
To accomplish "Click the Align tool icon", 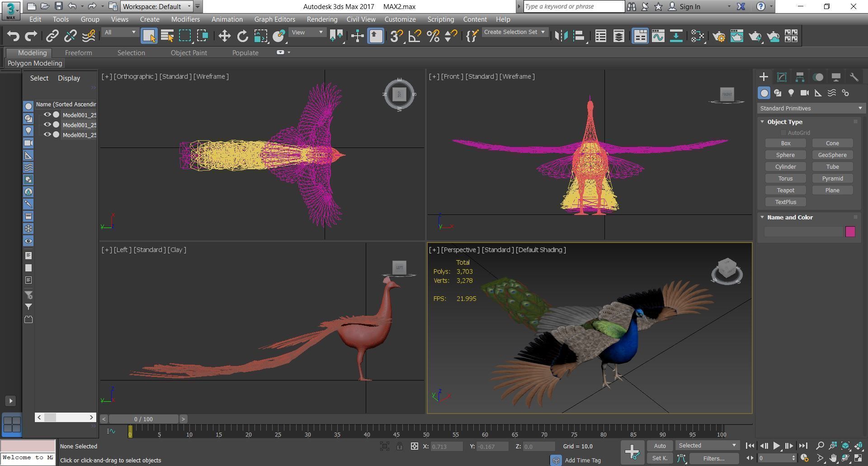I will [579, 36].
